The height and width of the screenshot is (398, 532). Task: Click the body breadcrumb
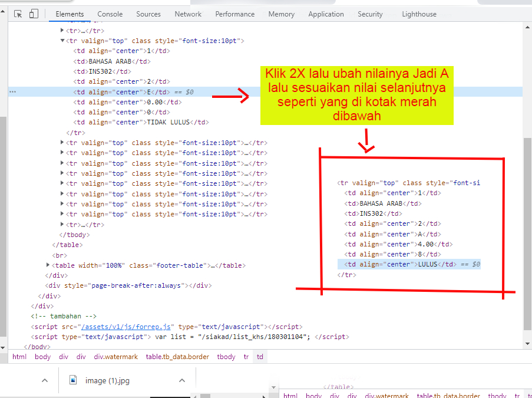pos(42,357)
